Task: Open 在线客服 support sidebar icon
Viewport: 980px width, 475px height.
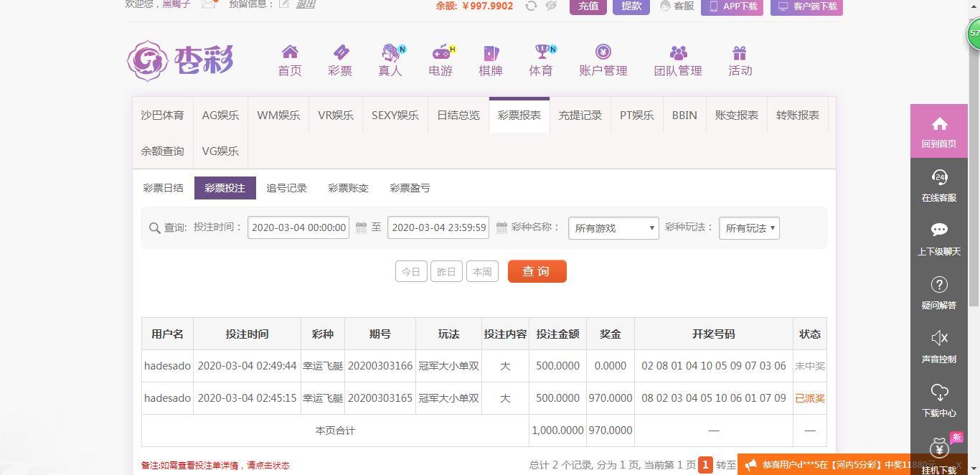Action: (x=939, y=177)
